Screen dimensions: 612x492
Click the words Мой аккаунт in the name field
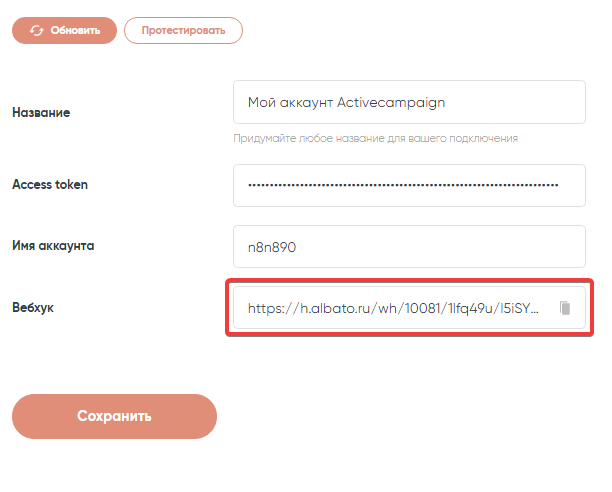point(289,102)
